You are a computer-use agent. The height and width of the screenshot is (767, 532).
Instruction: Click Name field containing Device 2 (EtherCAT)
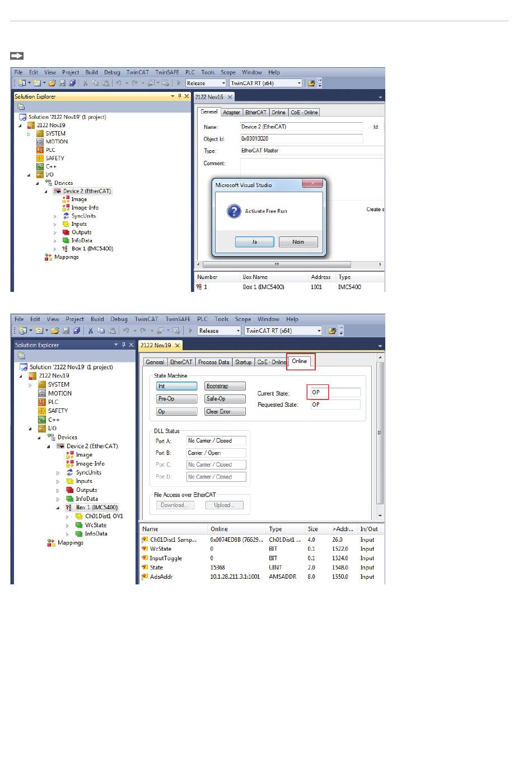pos(301,127)
